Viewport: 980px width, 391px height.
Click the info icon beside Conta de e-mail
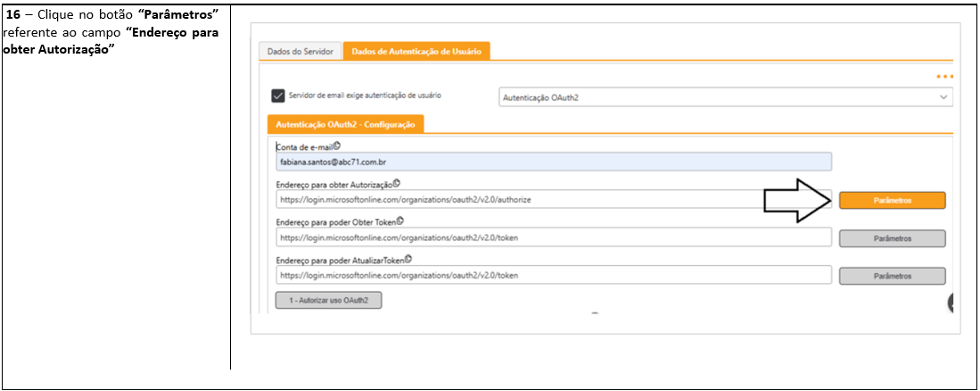337,146
